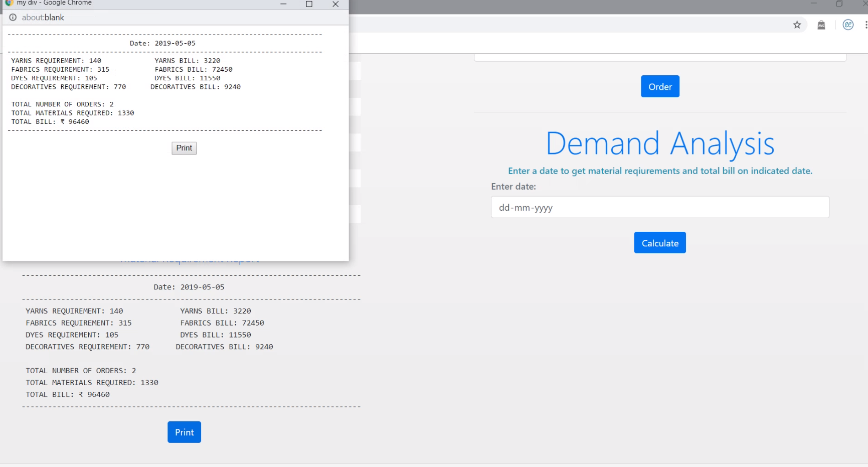
Task: Open the AVG SafePrice extension
Action: [x=821, y=24]
